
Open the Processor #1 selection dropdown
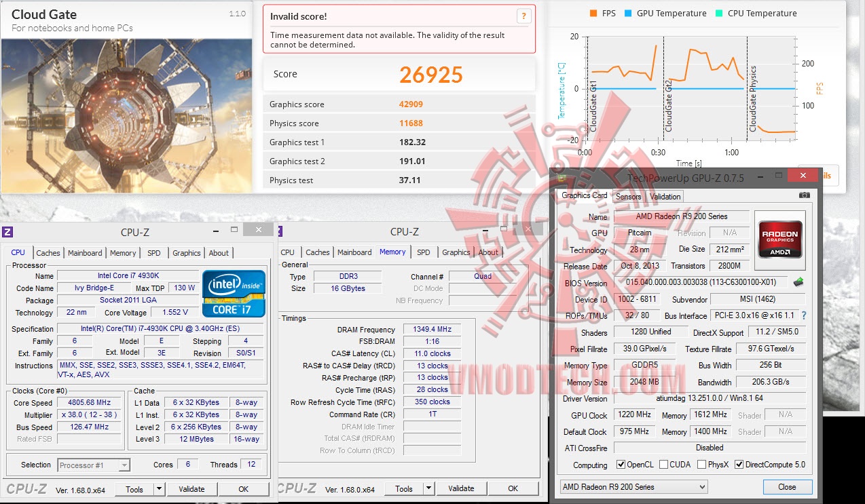(93, 465)
